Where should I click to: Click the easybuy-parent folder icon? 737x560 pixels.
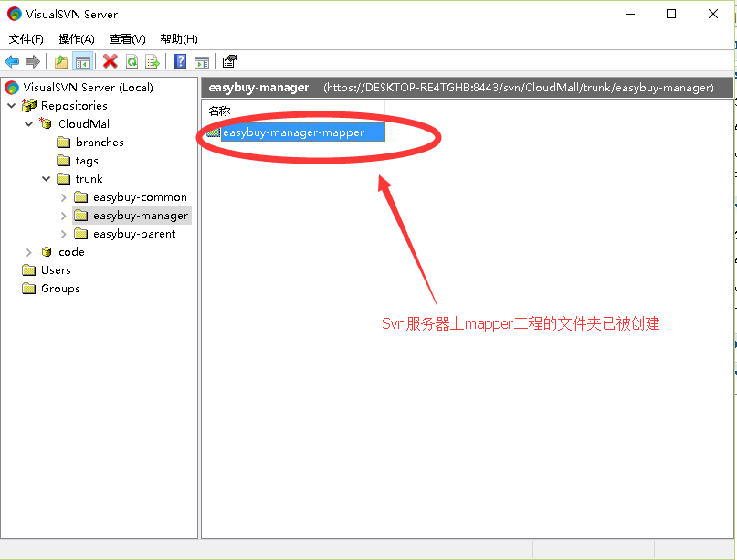coord(81,234)
